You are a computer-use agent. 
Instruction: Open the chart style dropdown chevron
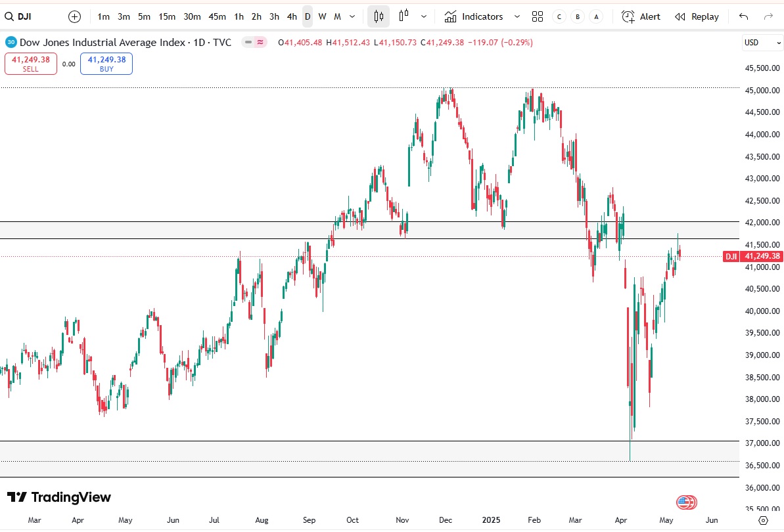point(424,16)
